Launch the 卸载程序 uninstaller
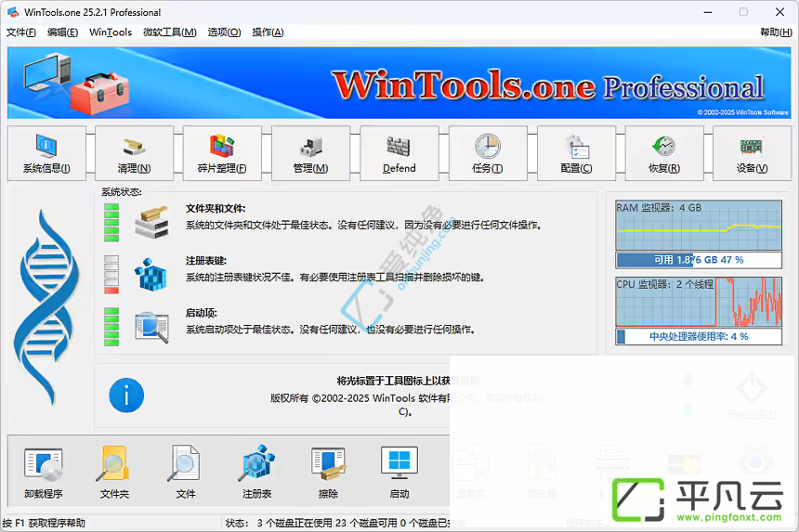This screenshot has height=532, width=799. pos(44,472)
